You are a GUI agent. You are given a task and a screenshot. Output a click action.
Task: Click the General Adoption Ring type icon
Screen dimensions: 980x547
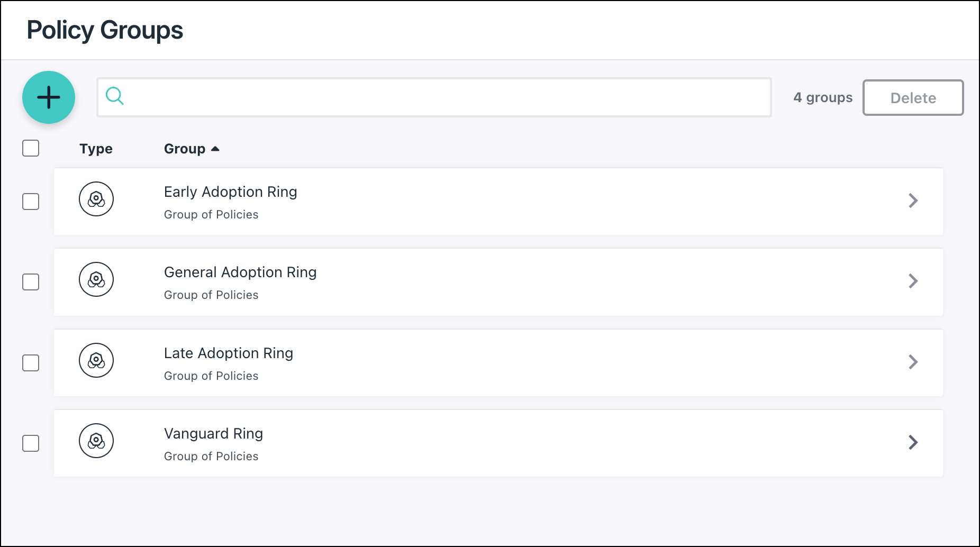[x=96, y=279]
